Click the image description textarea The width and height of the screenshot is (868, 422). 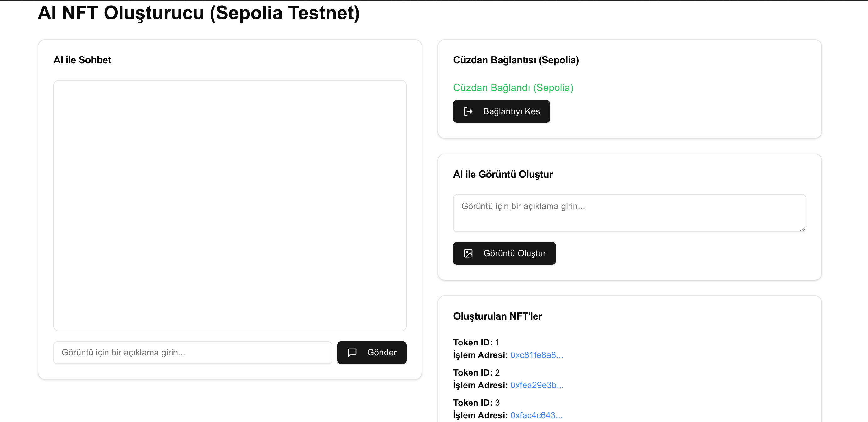click(x=629, y=213)
